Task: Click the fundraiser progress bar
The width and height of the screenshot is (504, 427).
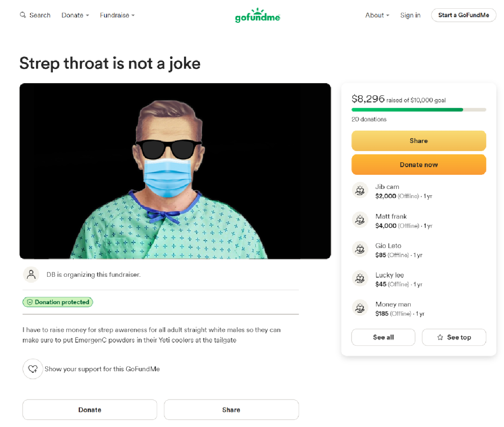Action: [419, 109]
